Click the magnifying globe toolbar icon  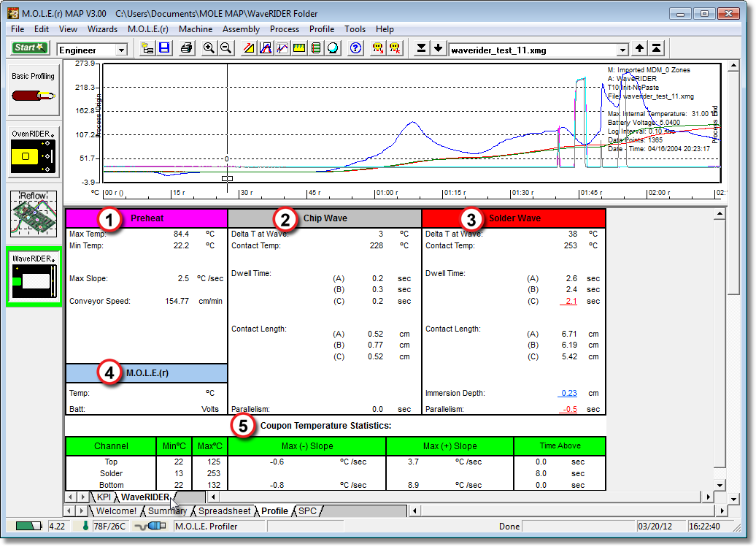pyautogui.click(x=333, y=48)
